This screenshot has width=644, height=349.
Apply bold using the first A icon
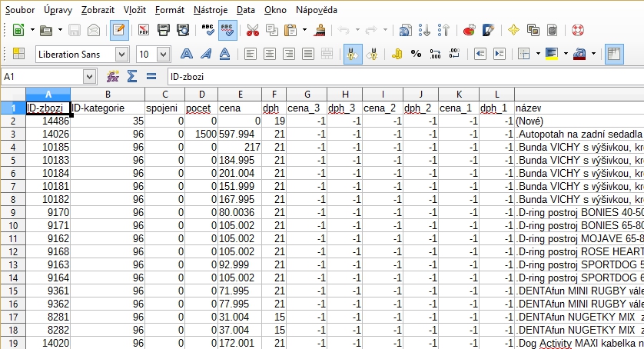[x=186, y=55]
